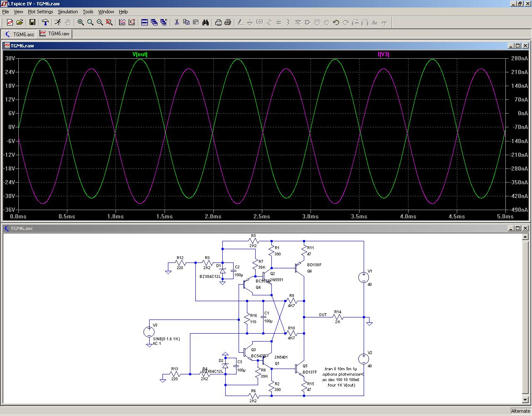Screen dimensions: 532x416
Task: Click the green V(out) trace label
Action: pyautogui.click(x=140, y=54)
